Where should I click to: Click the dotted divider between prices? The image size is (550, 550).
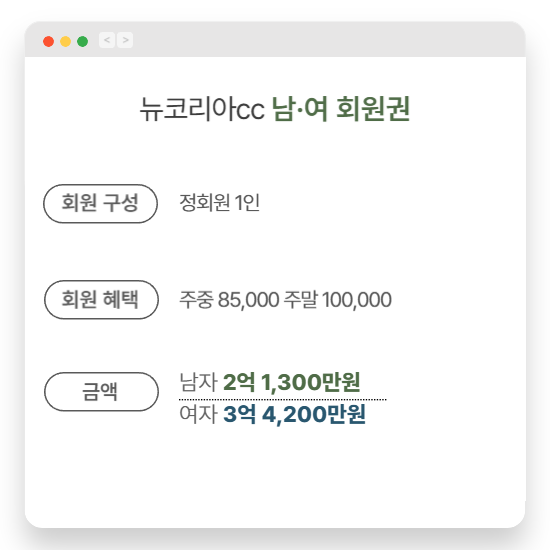[283, 399]
